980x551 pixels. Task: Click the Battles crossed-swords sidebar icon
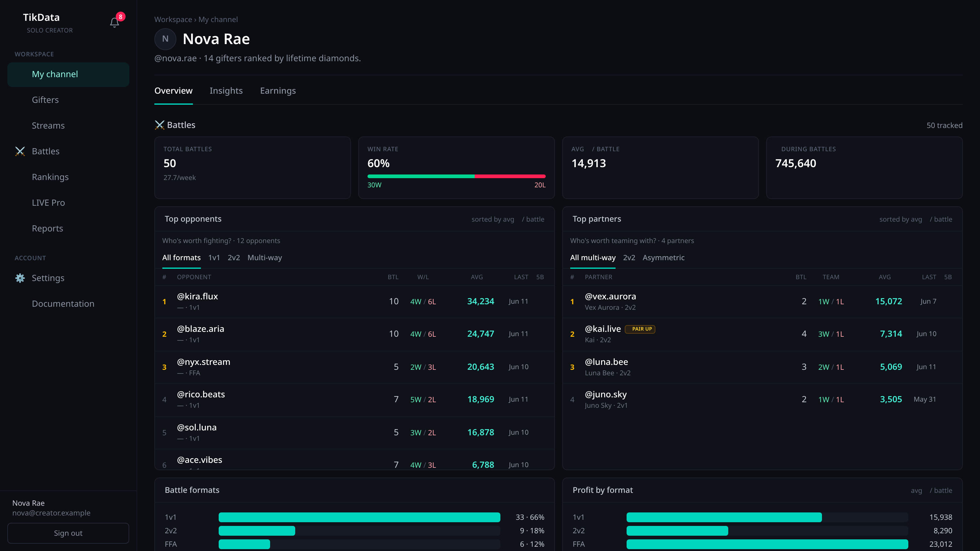[20, 151]
